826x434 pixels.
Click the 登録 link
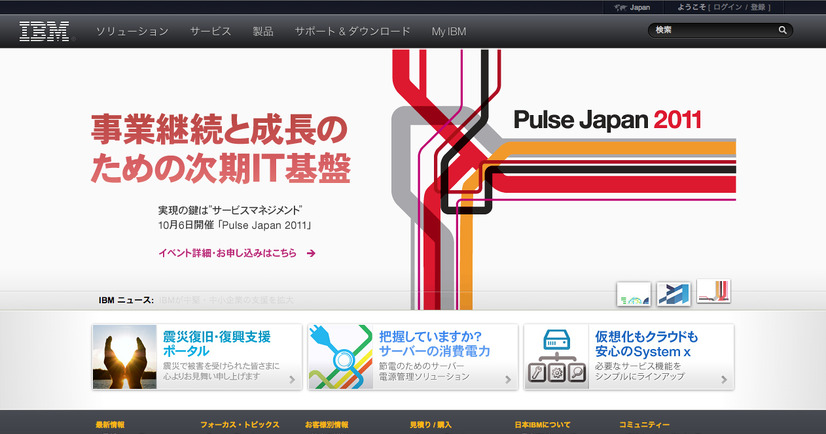(x=758, y=7)
